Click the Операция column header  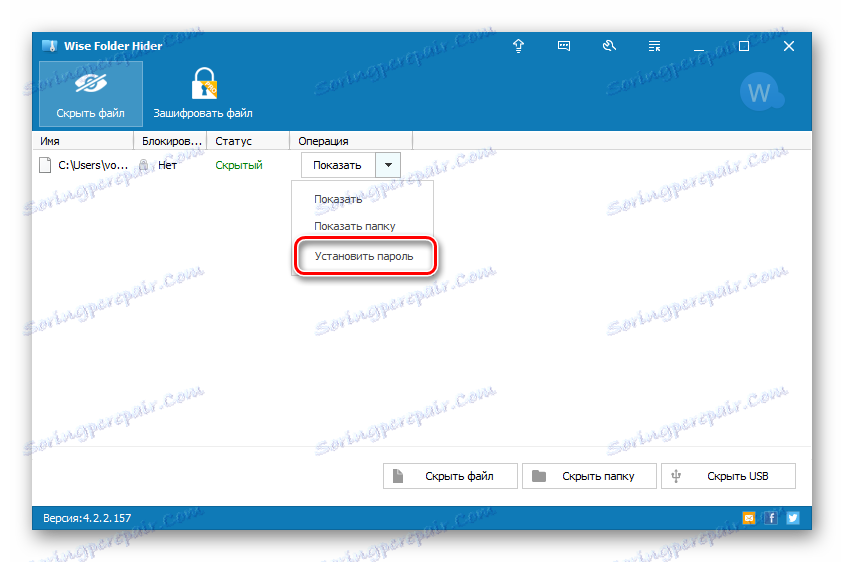pyautogui.click(x=351, y=141)
